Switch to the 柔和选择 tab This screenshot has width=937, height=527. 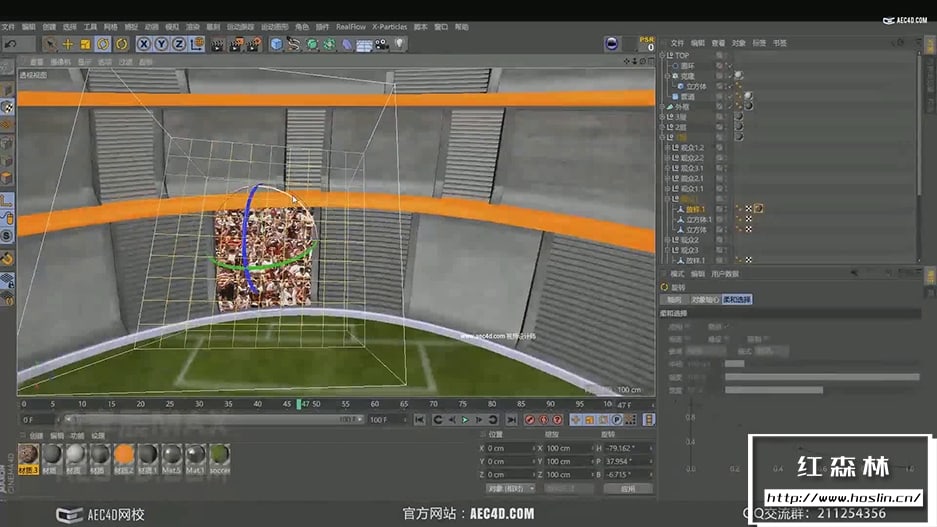coord(737,299)
